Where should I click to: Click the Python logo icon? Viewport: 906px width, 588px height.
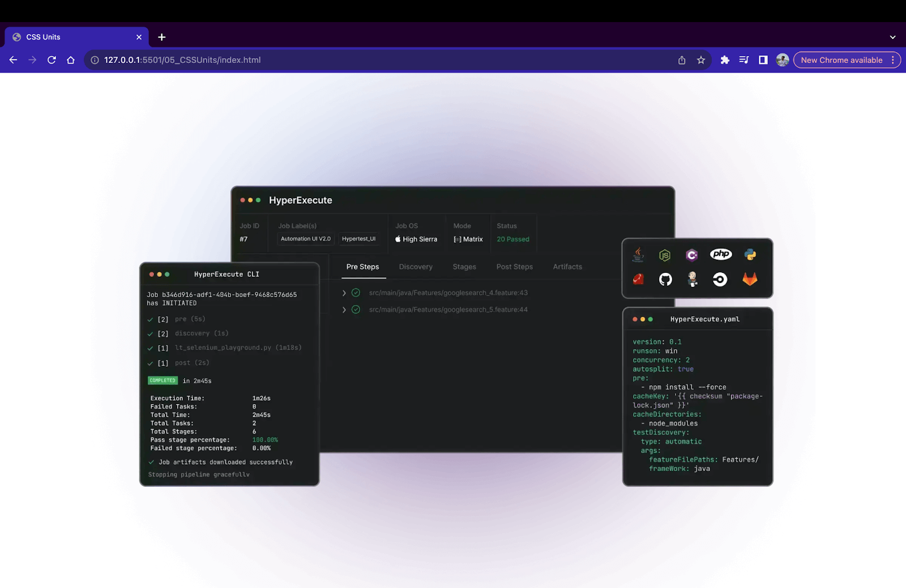(x=750, y=255)
